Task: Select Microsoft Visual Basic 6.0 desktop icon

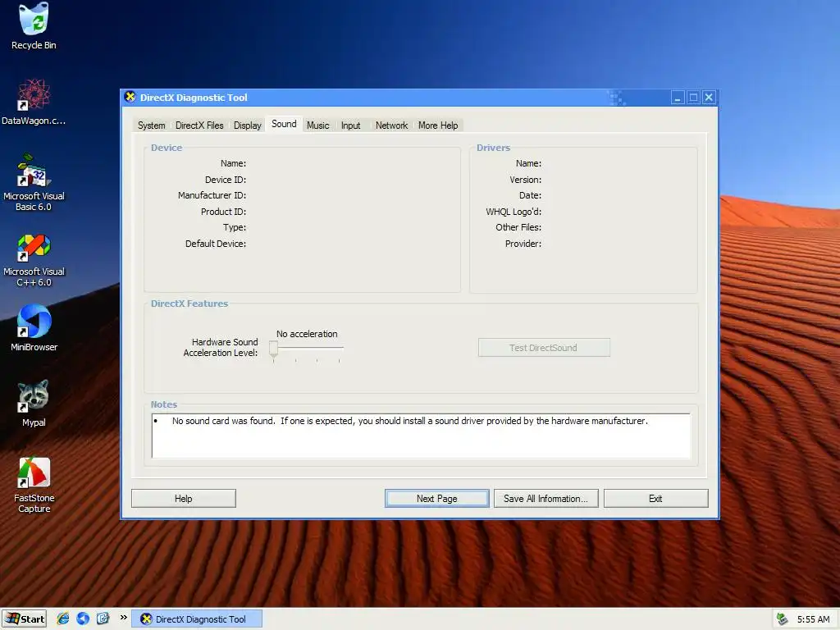Action: (34, 182)
